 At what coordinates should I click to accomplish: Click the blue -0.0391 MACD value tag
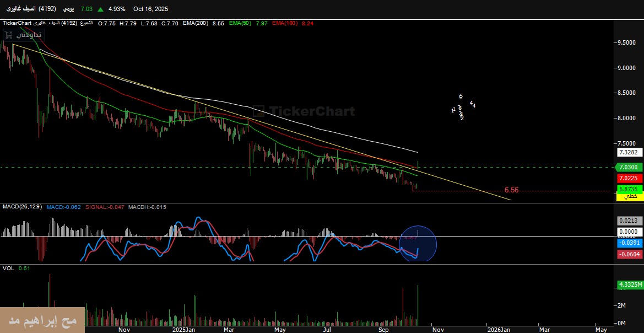(628, 243)
